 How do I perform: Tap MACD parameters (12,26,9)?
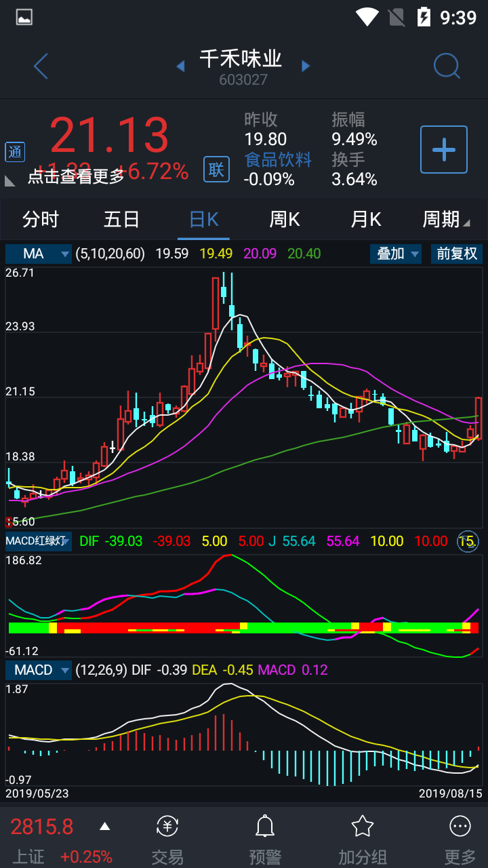tap(101, 670)
